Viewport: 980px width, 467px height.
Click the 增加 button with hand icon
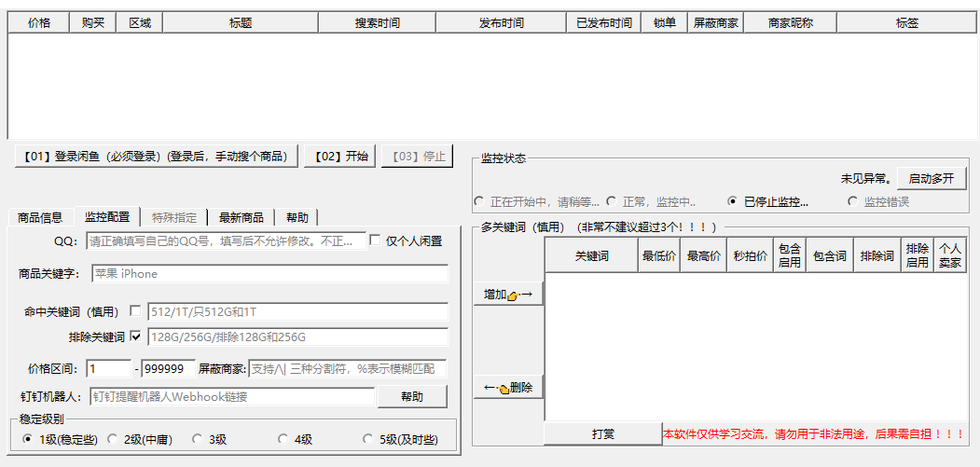[x=508, y=294]
